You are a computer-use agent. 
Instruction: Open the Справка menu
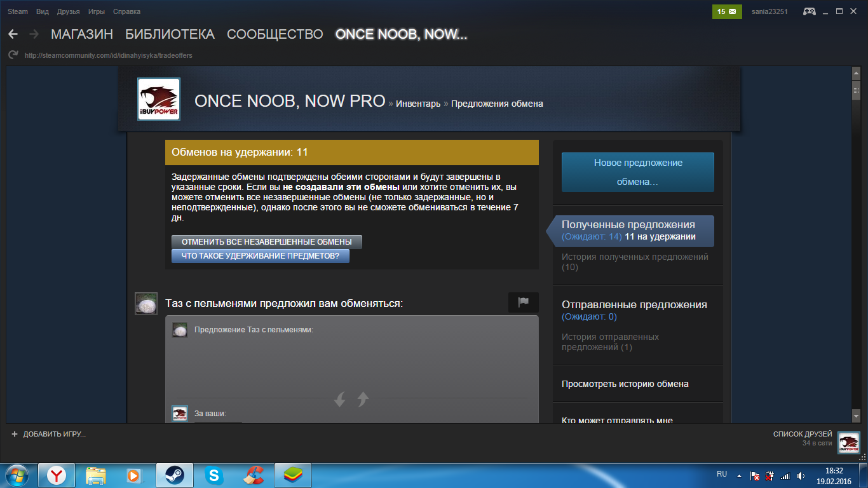(126, 11)
